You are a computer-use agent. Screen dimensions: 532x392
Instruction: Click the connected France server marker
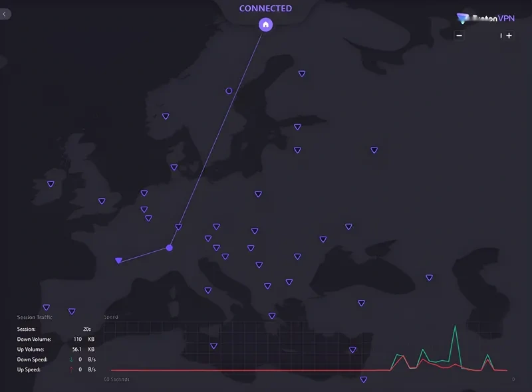point(118,260)
